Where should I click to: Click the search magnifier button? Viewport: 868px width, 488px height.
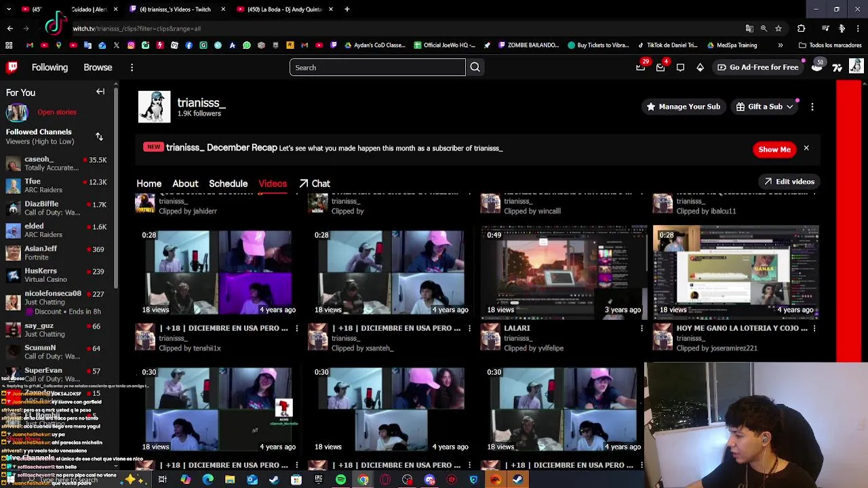click(x=475, y=67)
